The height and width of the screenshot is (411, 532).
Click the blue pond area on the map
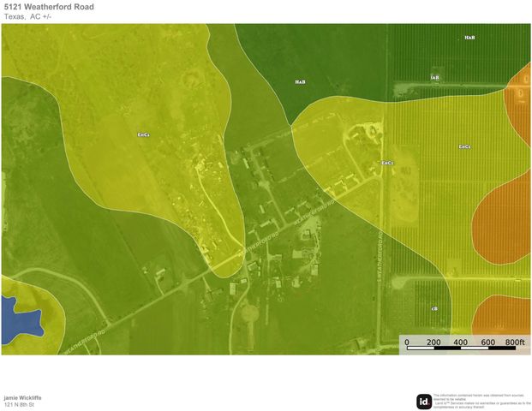(x=19, y=316)
